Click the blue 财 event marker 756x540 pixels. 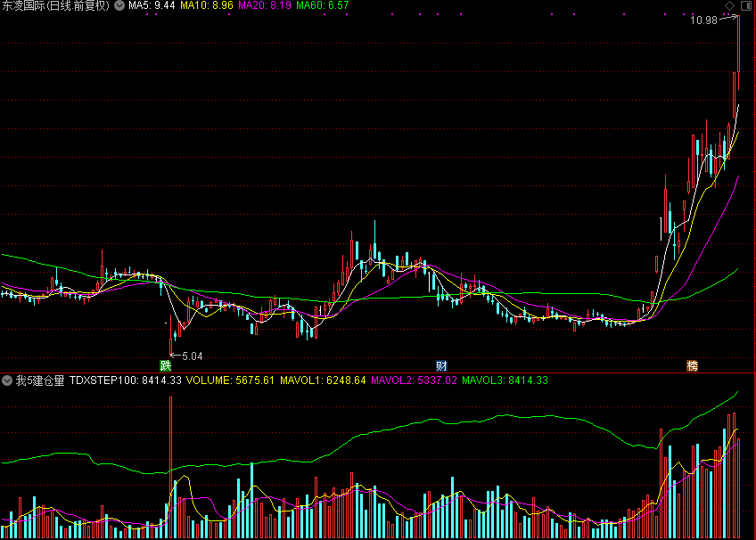[x=441, y=365]
